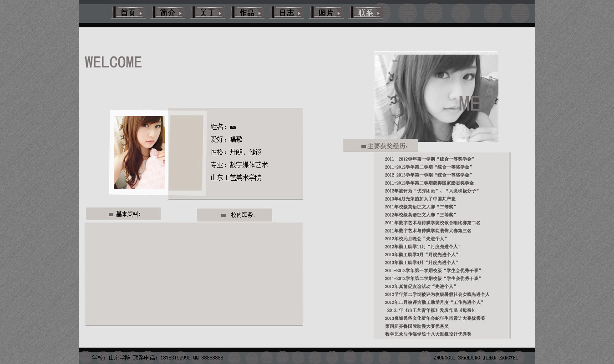This screenshot has height=364, width=614.
Task: Click the bullet icon before 主要获奖经历
Action: click(364, 147)
